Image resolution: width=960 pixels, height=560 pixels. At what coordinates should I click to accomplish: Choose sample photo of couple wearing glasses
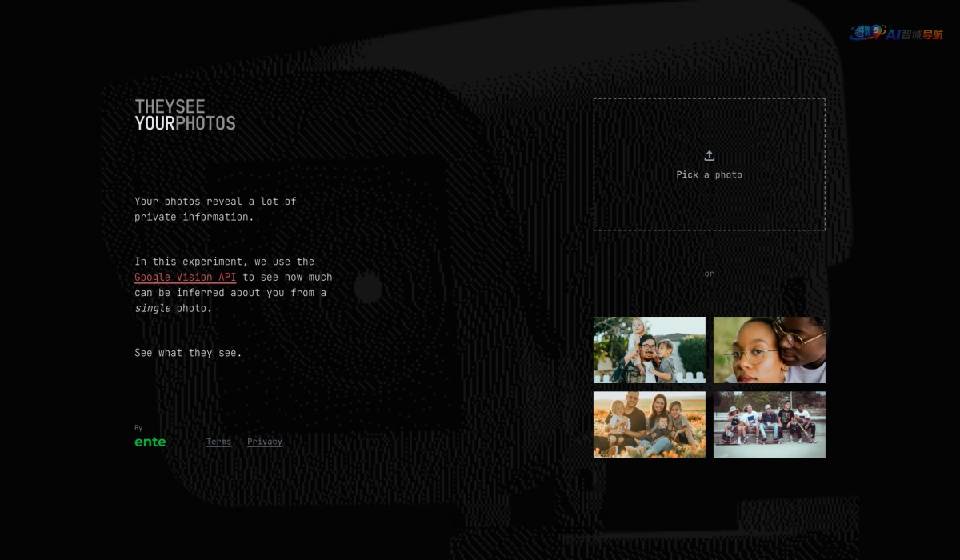click(769, 350)
